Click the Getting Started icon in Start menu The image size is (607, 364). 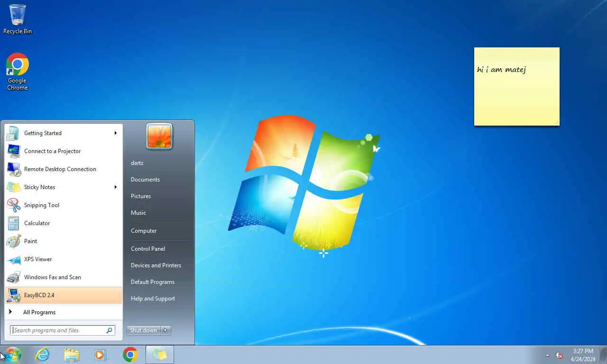13,133
